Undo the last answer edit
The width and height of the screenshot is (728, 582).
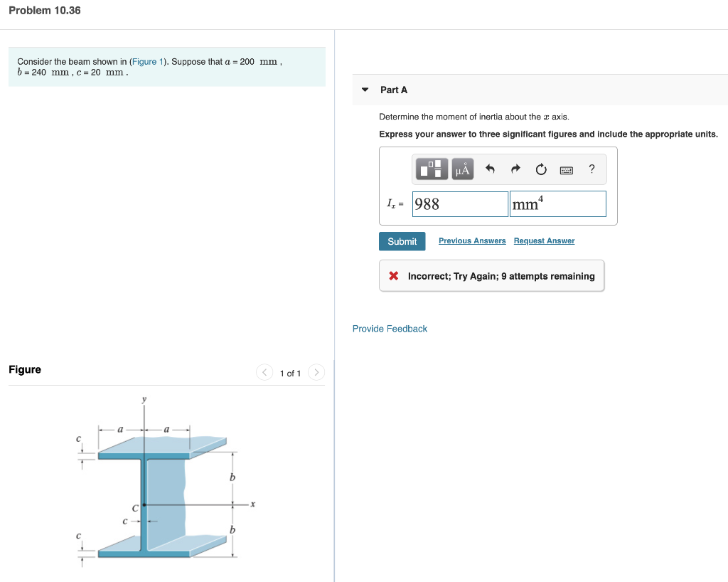490,169
